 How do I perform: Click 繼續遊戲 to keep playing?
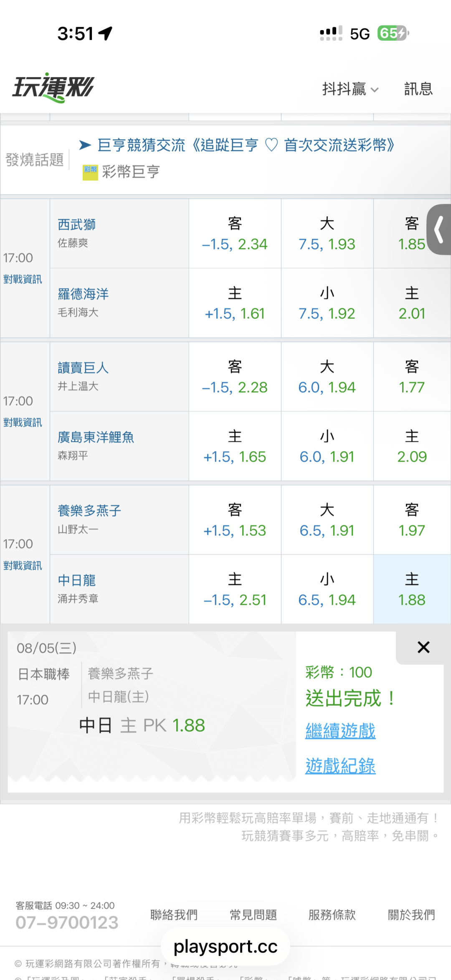[340, 731]
